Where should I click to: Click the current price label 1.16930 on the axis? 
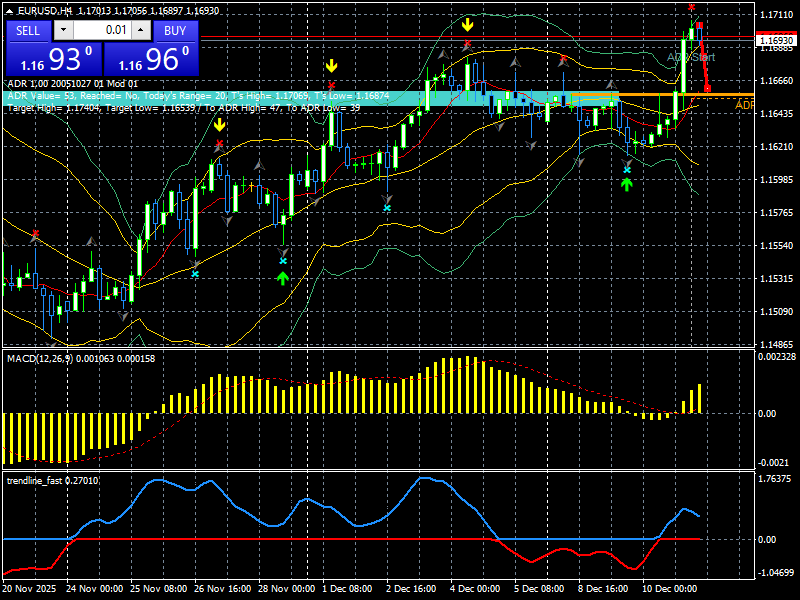point(776,40)
